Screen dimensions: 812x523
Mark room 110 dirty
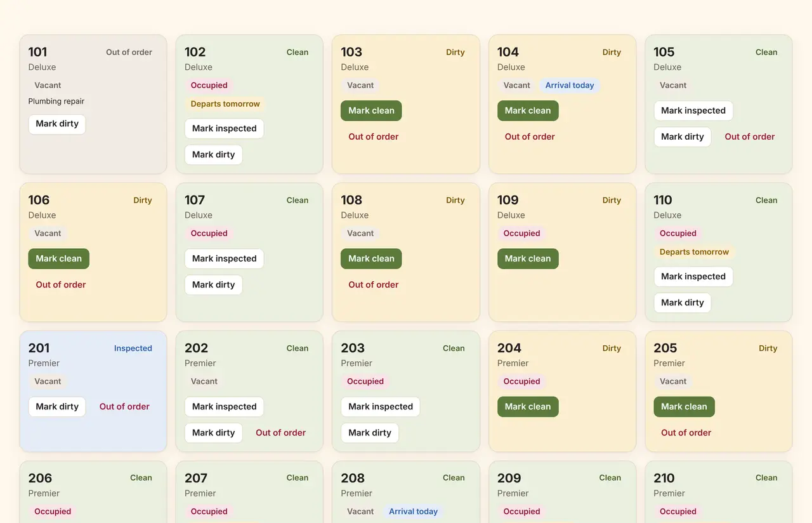click(x=683, y=302)
